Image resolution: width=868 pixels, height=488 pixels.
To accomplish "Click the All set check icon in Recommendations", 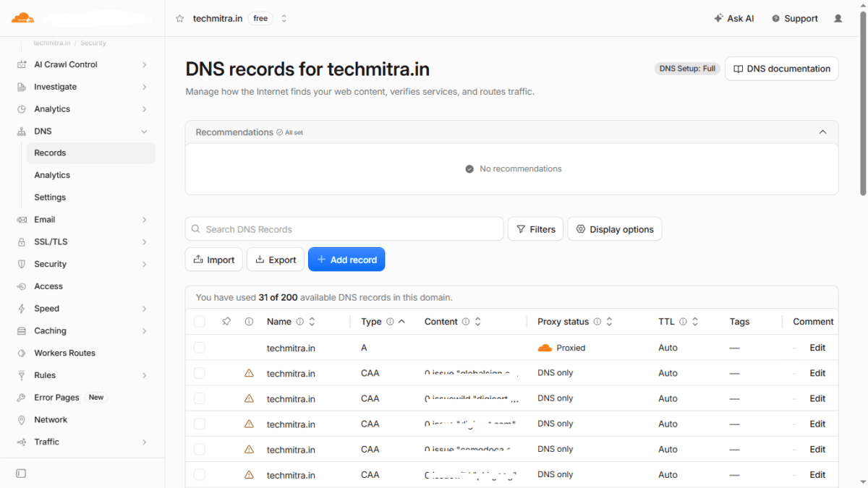I will 280,132.
